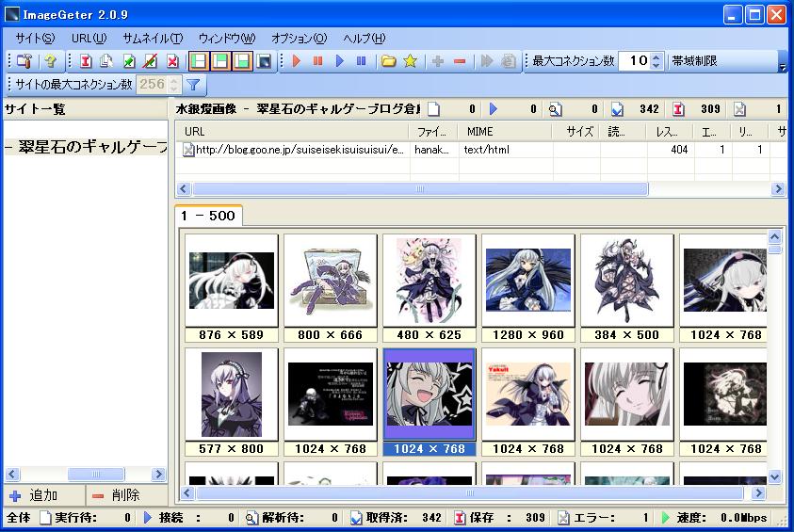794x532 pixels.
Task: Open the ウィンドウ(W) menu
Action: coord(227,39)
